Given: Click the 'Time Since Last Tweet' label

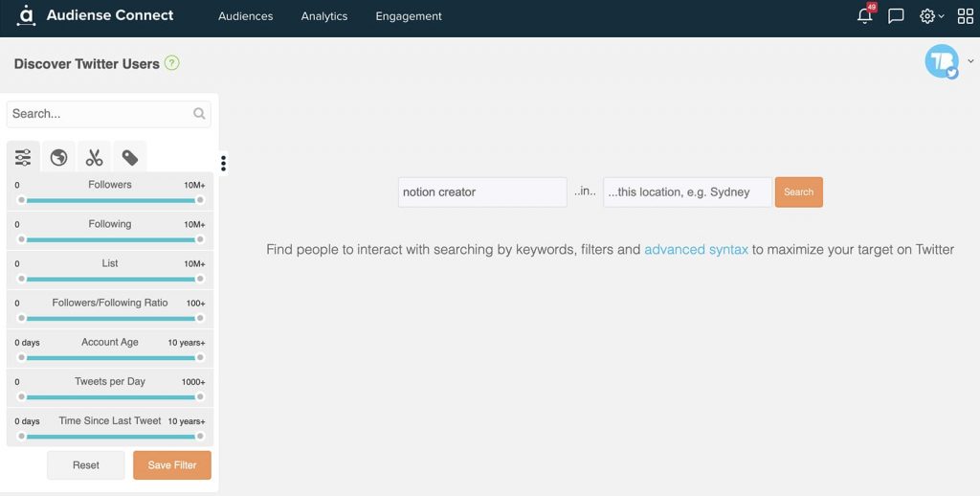Looking at the screenshot, I should pyautogui.click(x=110, y=421).
